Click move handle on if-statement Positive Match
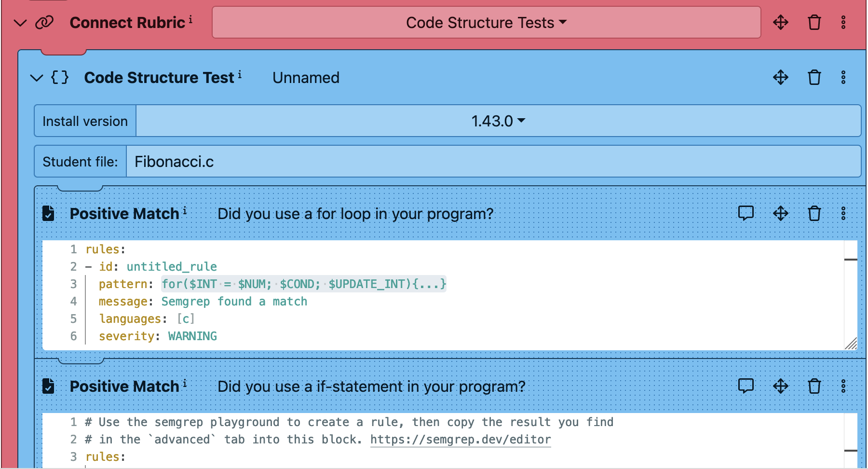This screenshot has width=868, height=469. [780, 386]
